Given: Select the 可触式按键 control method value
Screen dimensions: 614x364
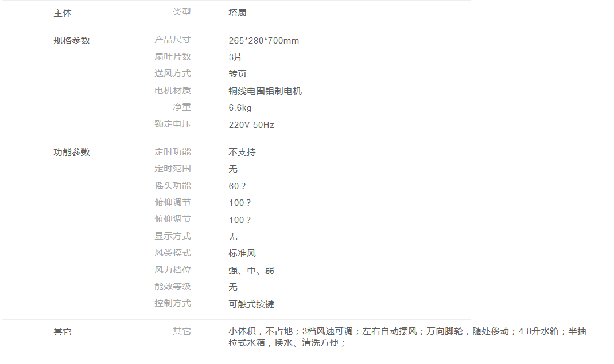Looking at the screenshot, I should (251, 304).
